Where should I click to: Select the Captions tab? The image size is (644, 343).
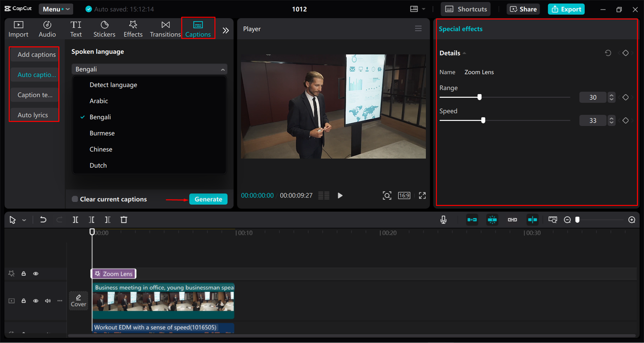[x=198, y=29]
